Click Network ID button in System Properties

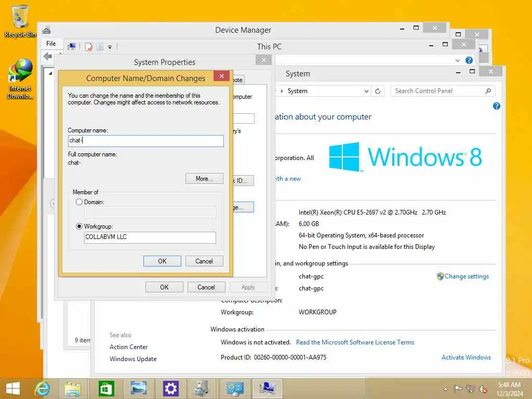[243, 180]
